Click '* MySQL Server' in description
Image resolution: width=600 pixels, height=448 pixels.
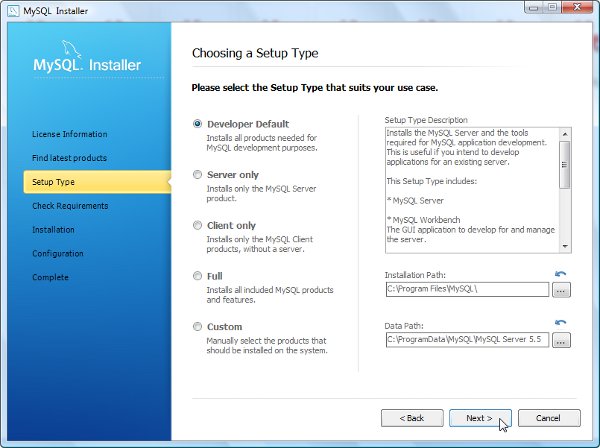point(415,200)
